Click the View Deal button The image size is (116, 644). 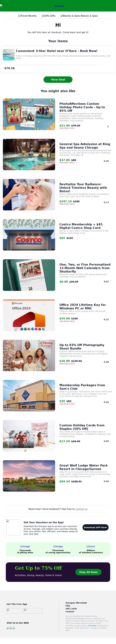(58, 79)
